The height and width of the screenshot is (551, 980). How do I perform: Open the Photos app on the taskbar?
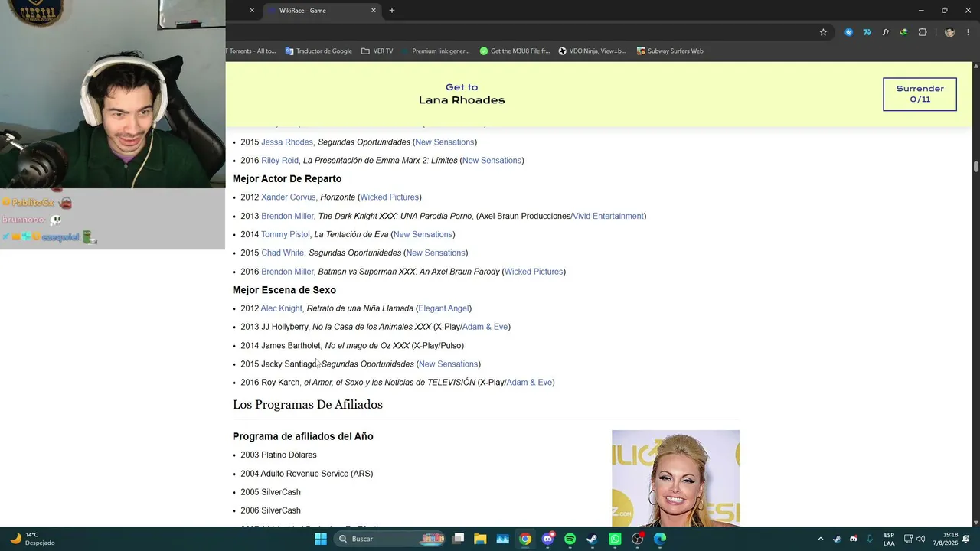coord(502,539)
